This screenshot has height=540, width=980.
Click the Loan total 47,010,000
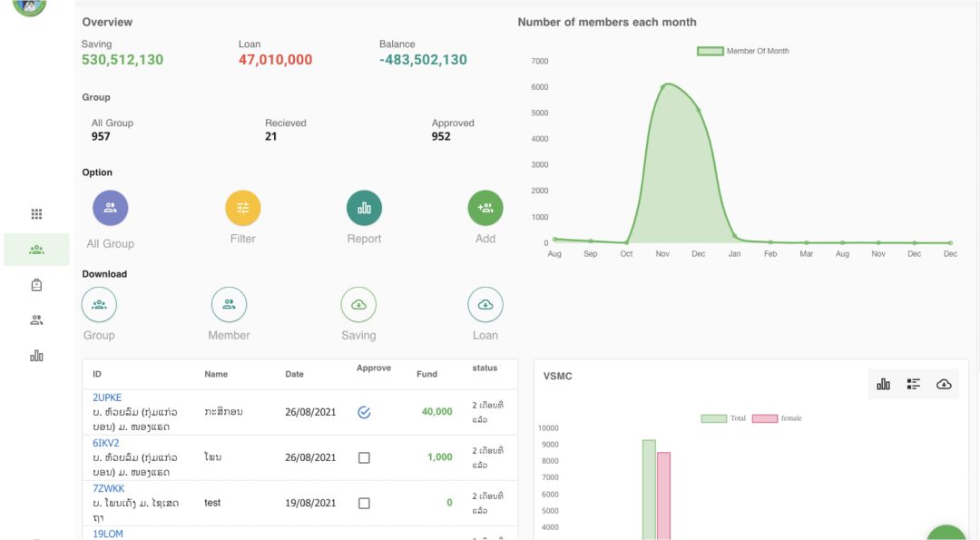point(276,60)
